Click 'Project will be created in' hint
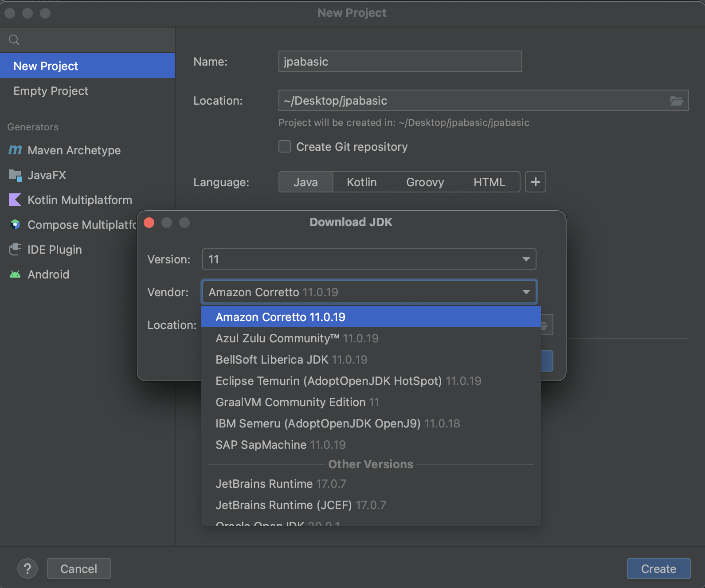The width and height of the screenshot is (705, 588). click(x=403, y=123)
